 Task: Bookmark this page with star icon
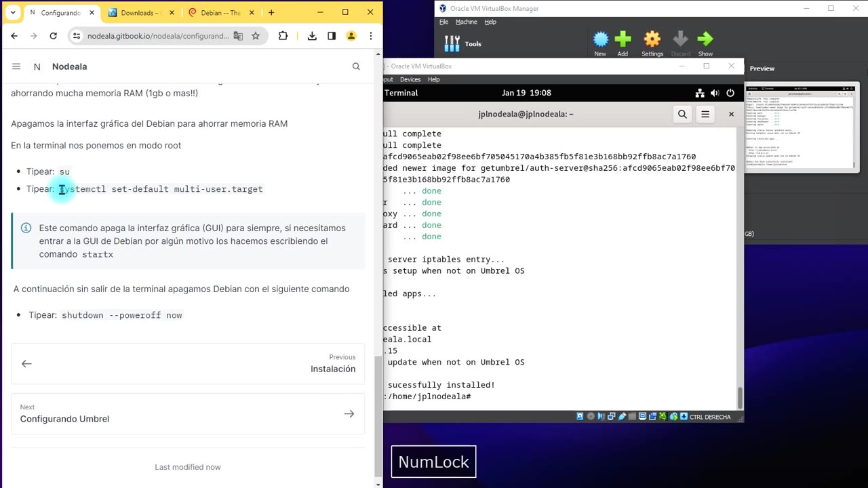tap(256, 36)
